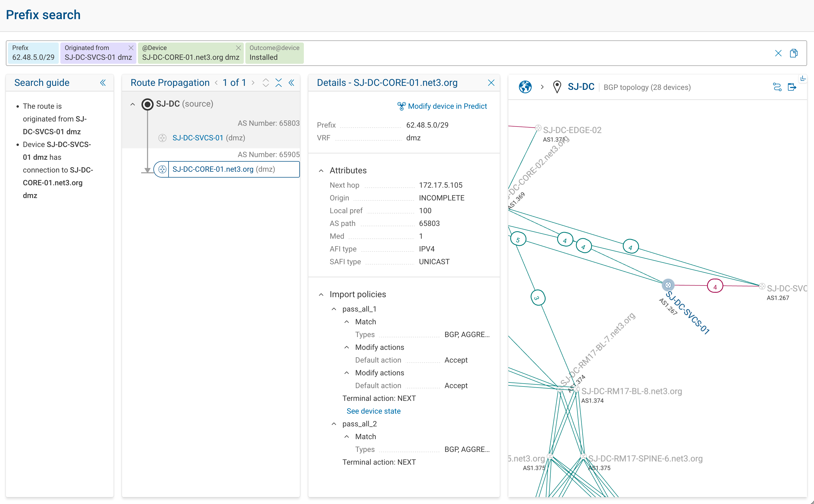Remove the Originated from filter chip
The image size is (814, 504).
point(131,48)
